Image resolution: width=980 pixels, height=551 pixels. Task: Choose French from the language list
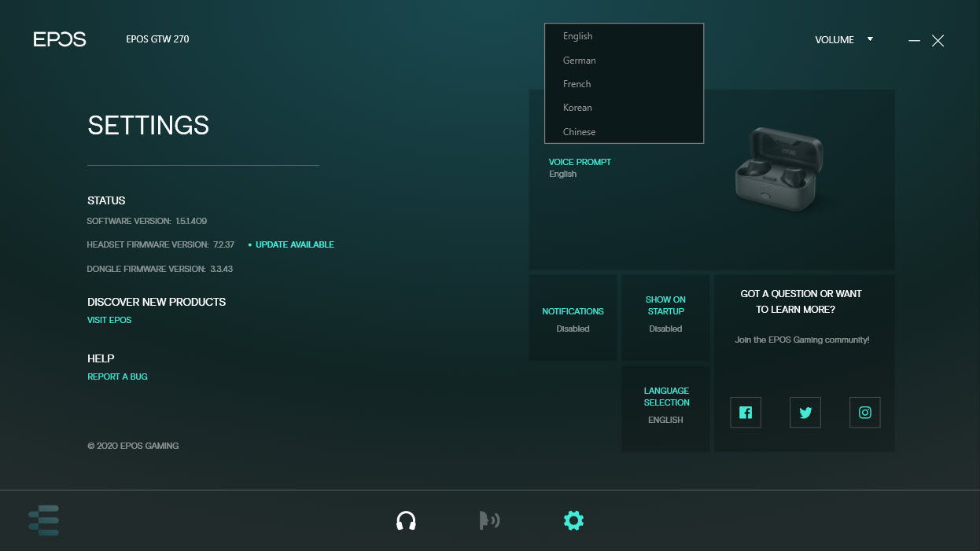pos(624,84)
